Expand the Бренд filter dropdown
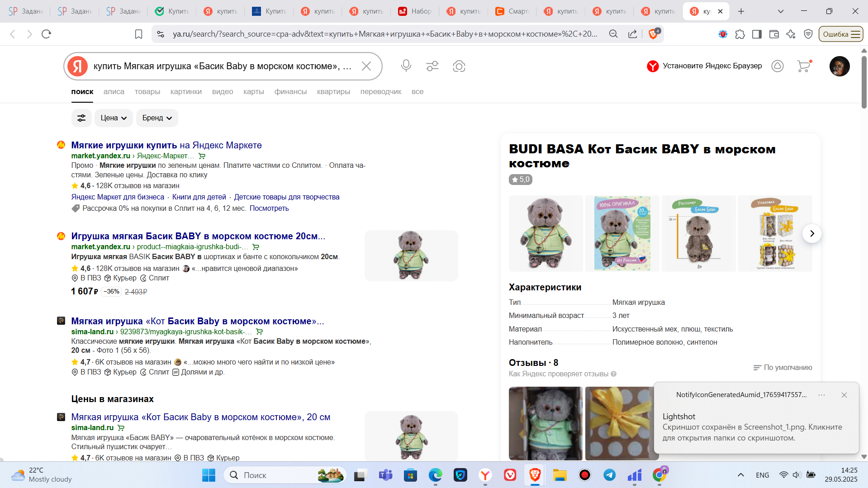 click(x=157, y=118)
